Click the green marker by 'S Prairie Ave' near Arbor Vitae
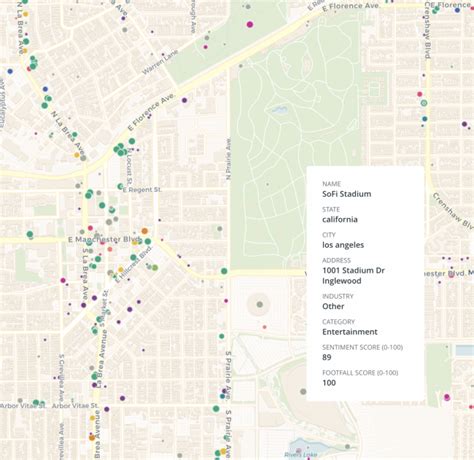 (216, 409)
